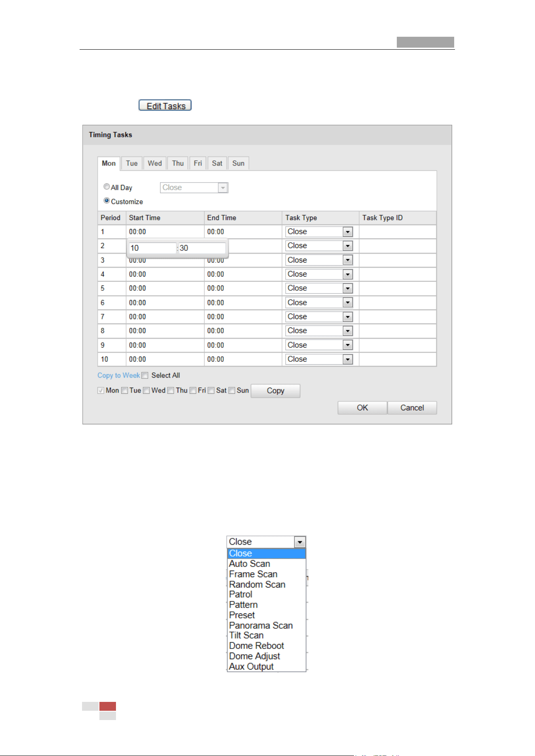Click the Cancel button
Screen dimensions: 535x756
click(x=412, y=408)
